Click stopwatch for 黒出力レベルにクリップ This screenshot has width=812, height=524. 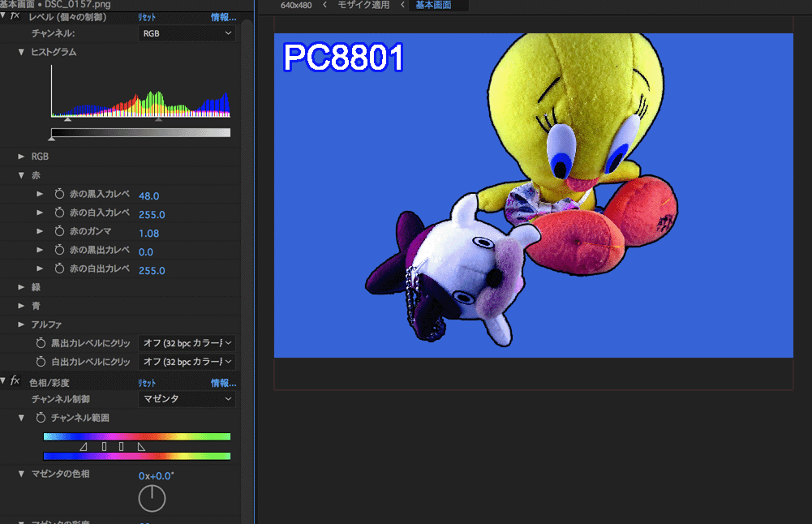pos(41,343)
